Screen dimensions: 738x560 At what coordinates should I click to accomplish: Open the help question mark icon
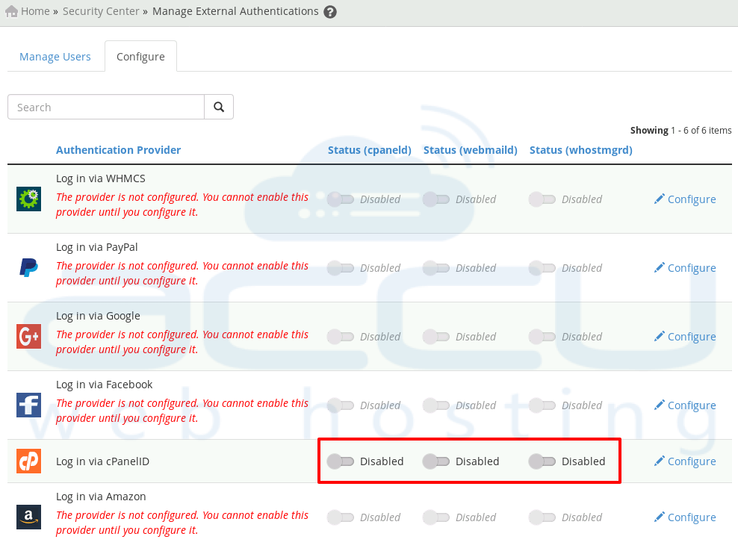click(330, 12)
